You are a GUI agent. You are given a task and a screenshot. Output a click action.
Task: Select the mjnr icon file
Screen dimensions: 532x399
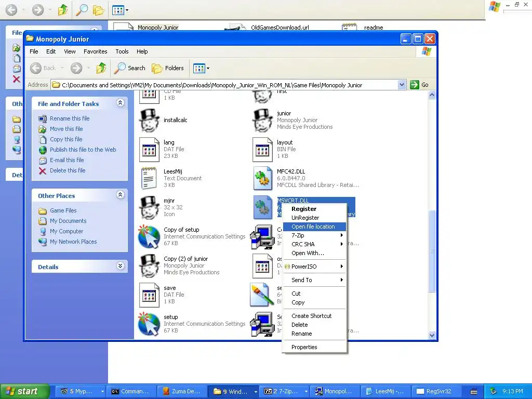pos(149,208)
